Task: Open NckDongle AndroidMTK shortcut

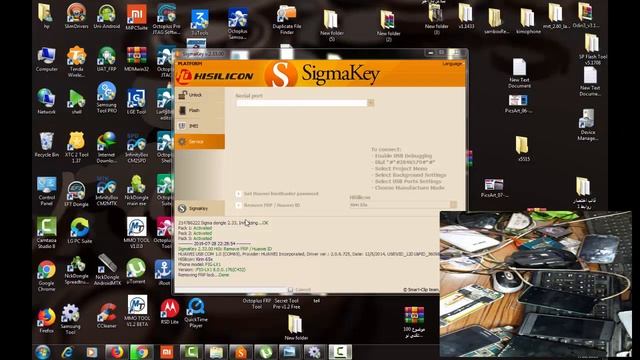Action: point(107,269)
